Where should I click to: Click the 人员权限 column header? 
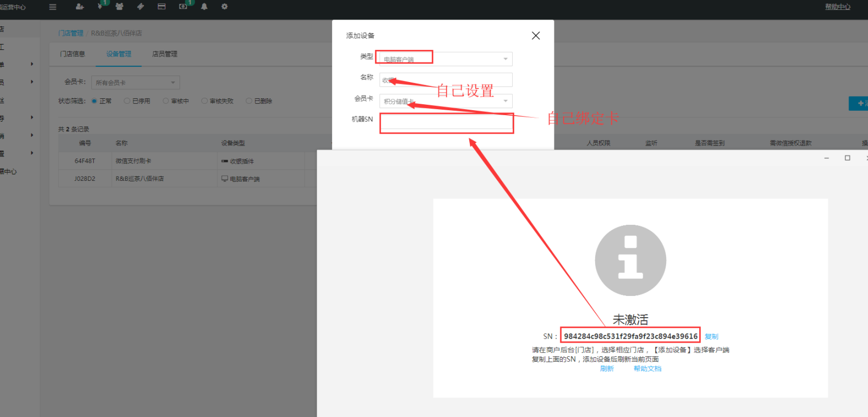tap(598, 143)
